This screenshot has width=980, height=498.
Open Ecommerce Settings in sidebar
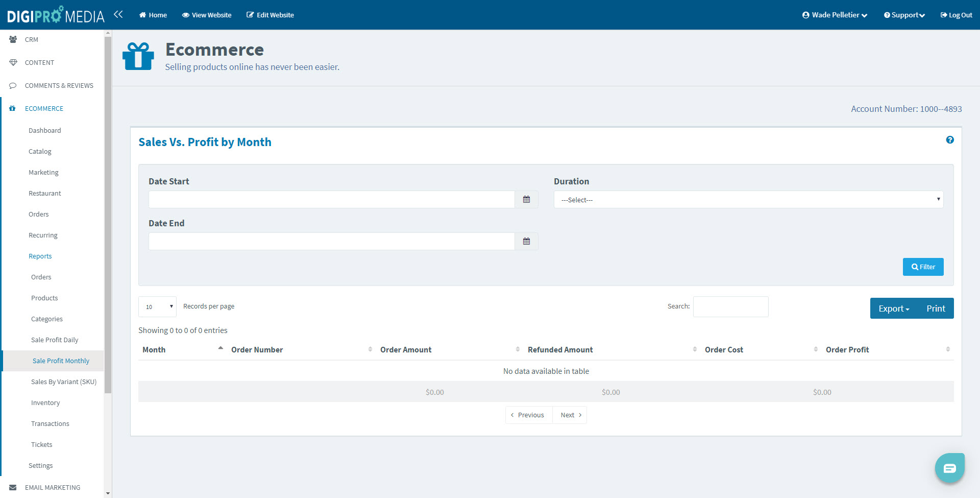click(x=41, y=466)
